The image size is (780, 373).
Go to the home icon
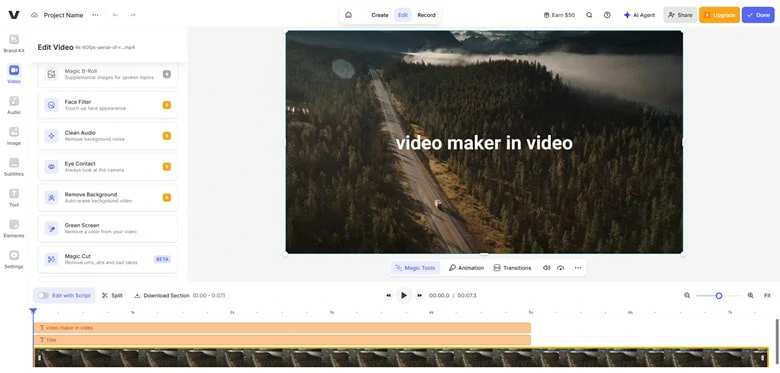tap(348, 15)
